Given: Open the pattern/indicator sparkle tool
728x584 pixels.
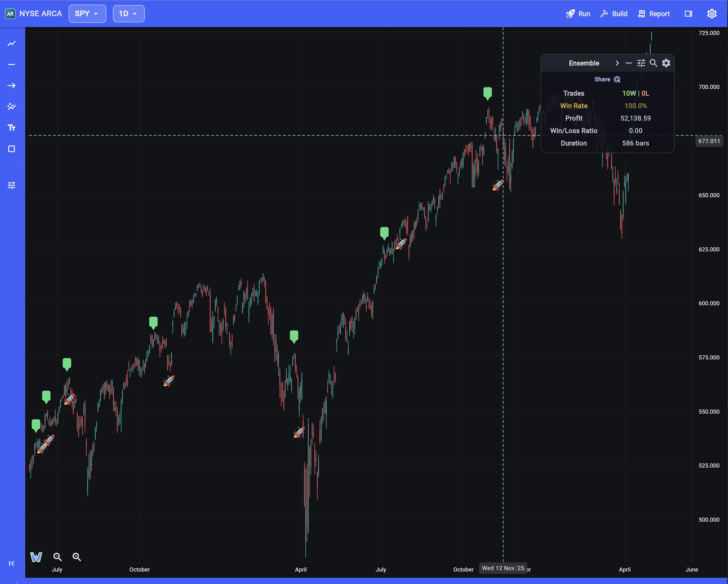Looking at the screenshot, I should tap(12, 107).
